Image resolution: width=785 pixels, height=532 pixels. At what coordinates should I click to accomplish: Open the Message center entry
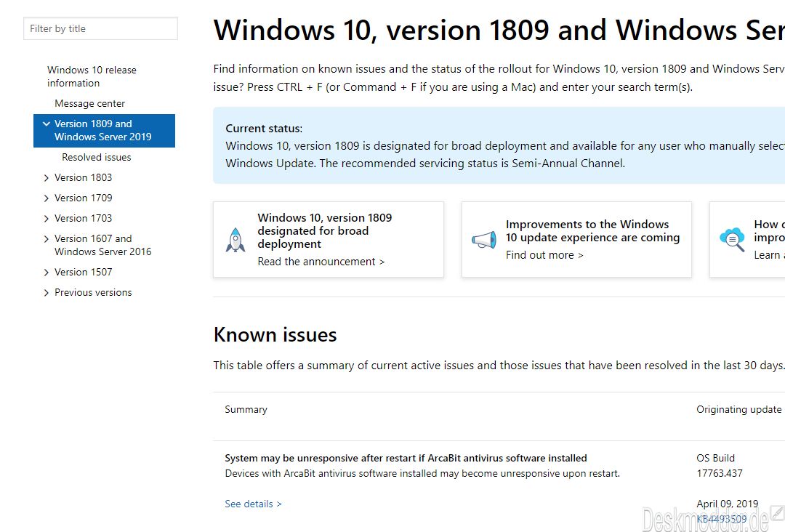[x=89, y=104]
